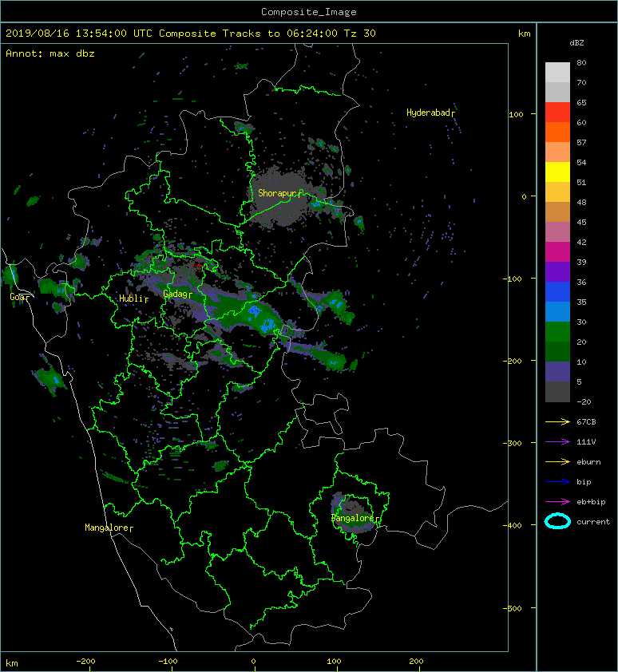Click the 111V legend label

(586, 442)
